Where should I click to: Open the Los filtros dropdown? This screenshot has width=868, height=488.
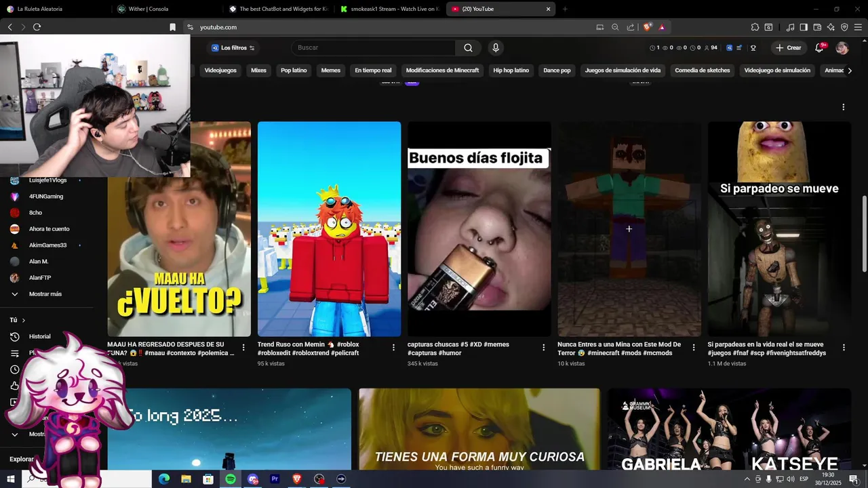[233, 47]
